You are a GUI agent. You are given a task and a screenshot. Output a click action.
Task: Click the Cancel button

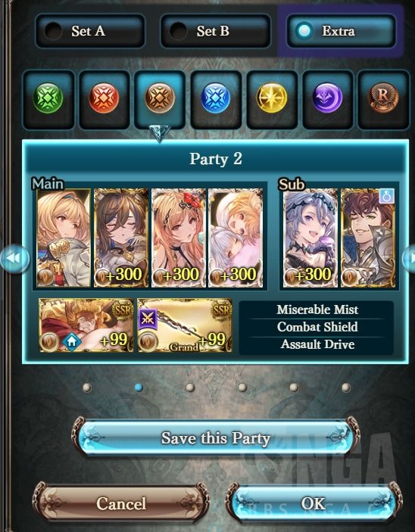pyautogui.click(x=121, y=503)
